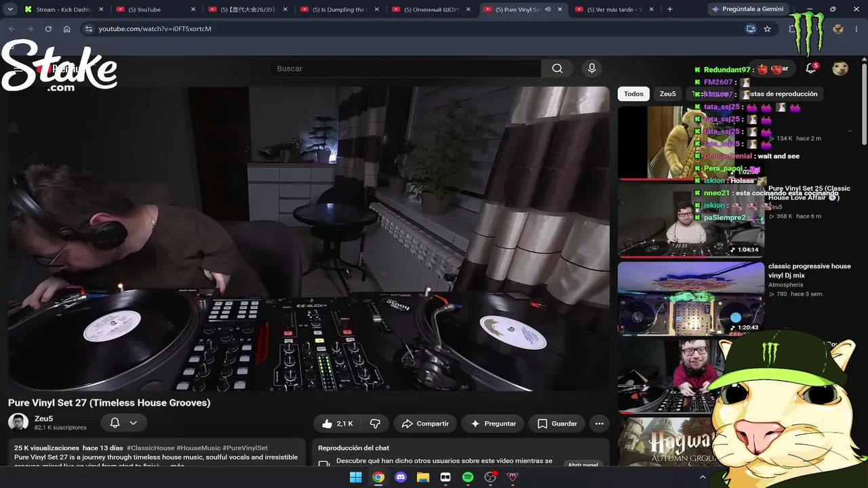Image resolution: width=868 pixels, height=488 pixels.
Task: Click the address bar URL
Action: tap(155, 29)
